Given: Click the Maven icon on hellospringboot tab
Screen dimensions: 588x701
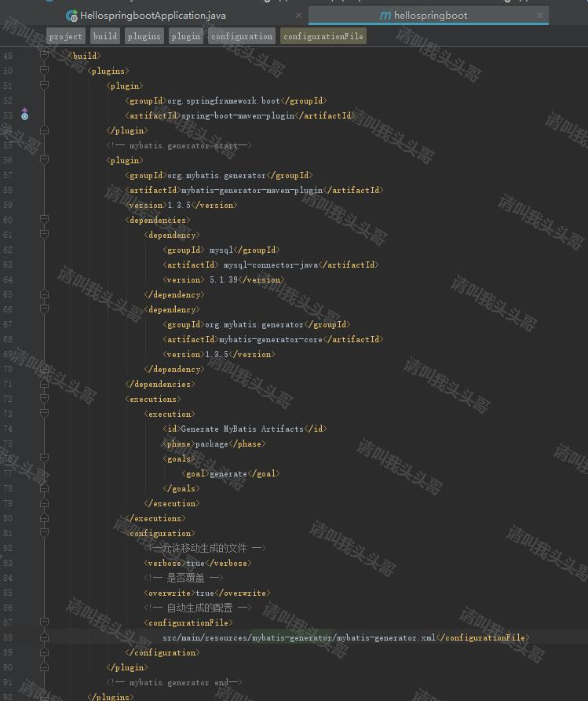Looking at the screenshot, I should [x=385, y=16].
